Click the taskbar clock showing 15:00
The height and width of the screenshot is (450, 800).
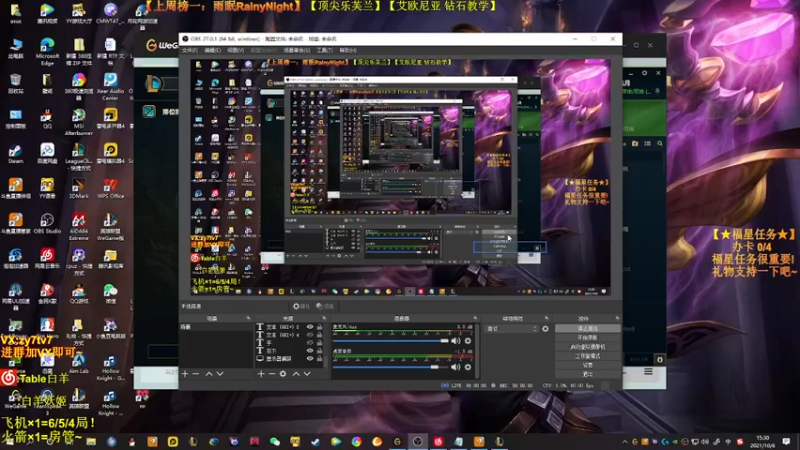[763, 442]
